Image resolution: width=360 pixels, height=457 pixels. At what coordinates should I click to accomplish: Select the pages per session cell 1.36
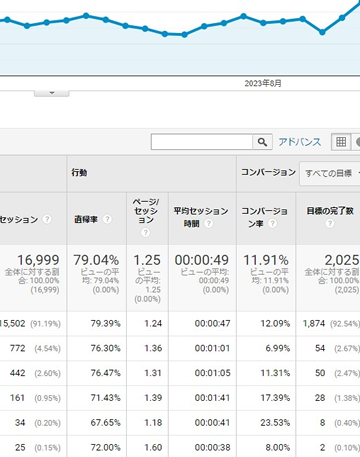coord(153,348)
